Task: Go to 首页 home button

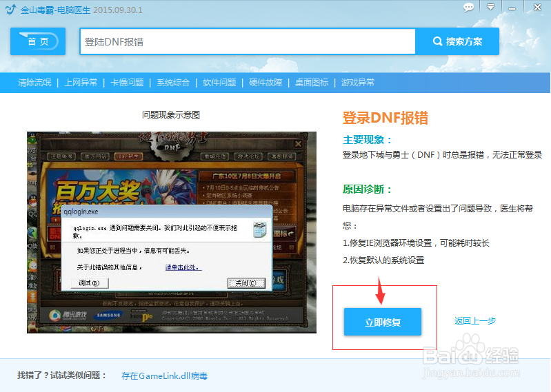Action: coord(38,41)
